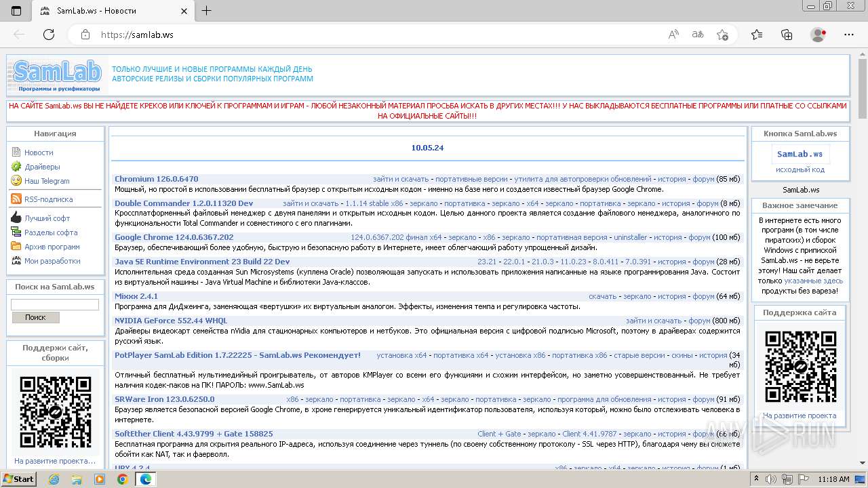The image size is (868, 488).
Task: Click the Мои разработки icon
Action: (16, 261)
